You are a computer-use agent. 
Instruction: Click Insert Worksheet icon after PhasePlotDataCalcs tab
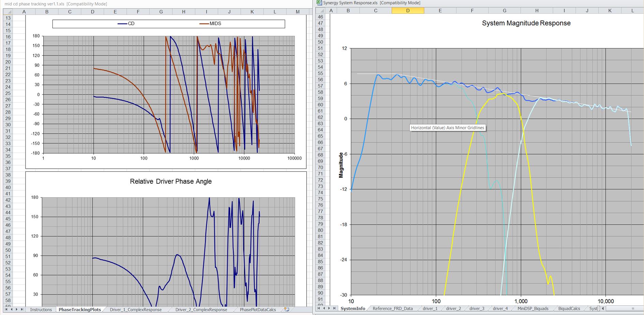tap(287, 310)
